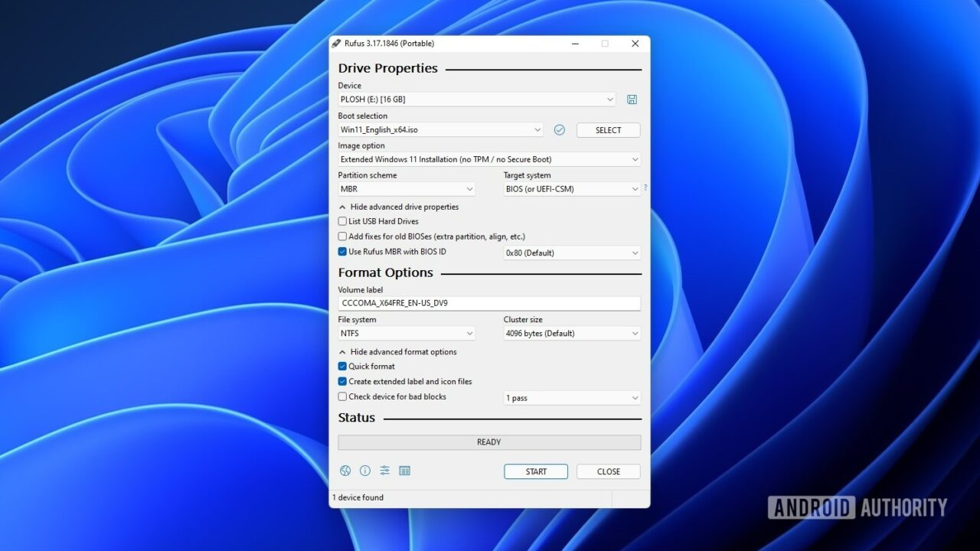Image resolution: width=980 pixels, height=551 pixels.
Task: Compute ISO checksums via checkmark icon
Action: pos(559,129)
